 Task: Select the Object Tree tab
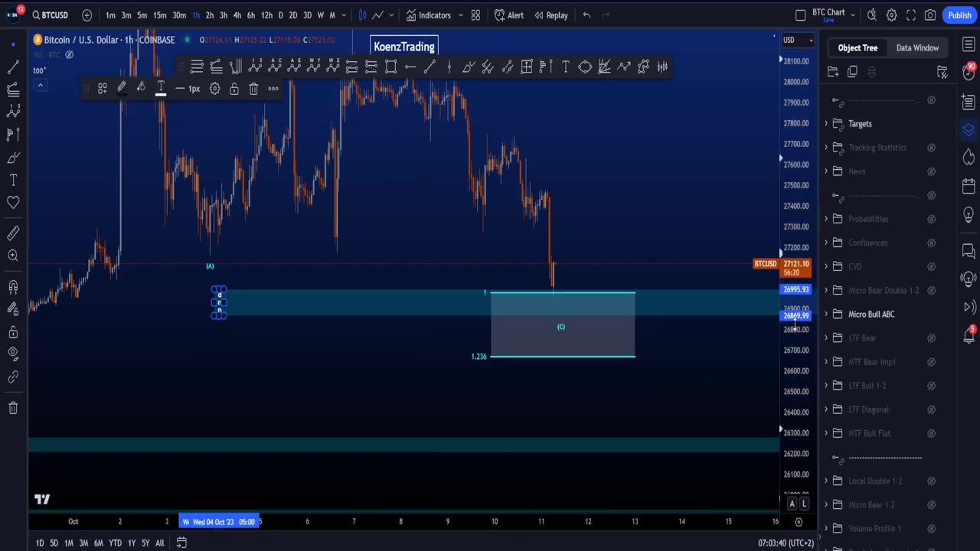[857, 47]
